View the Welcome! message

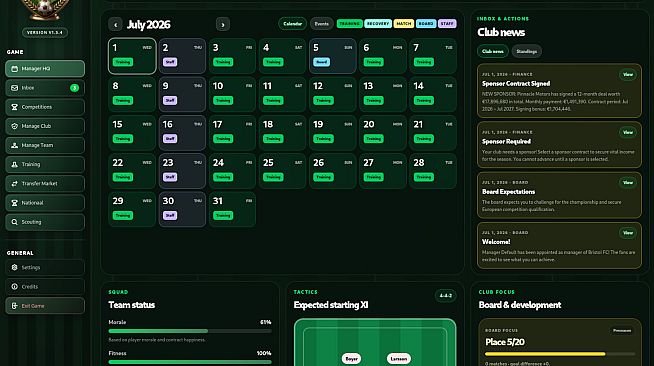628,233
